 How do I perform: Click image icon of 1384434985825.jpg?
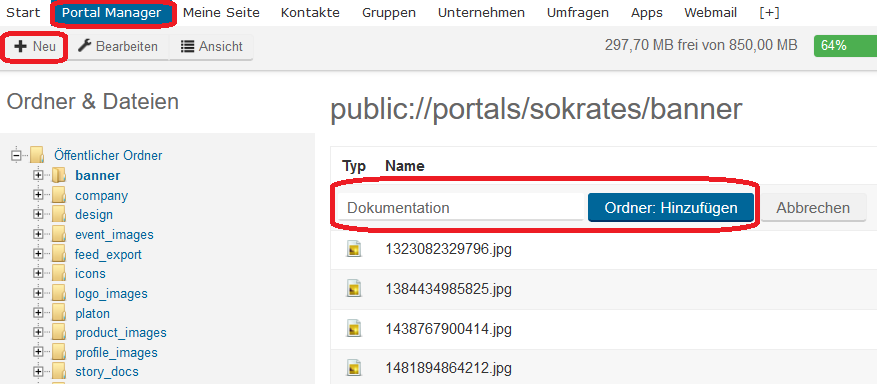(353, 288)
